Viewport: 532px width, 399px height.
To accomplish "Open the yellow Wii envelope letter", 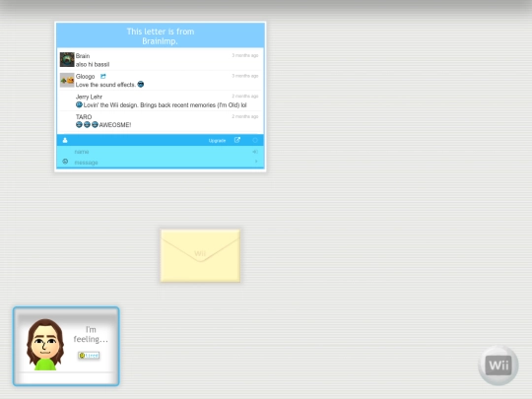I will (x=200, y=255).
